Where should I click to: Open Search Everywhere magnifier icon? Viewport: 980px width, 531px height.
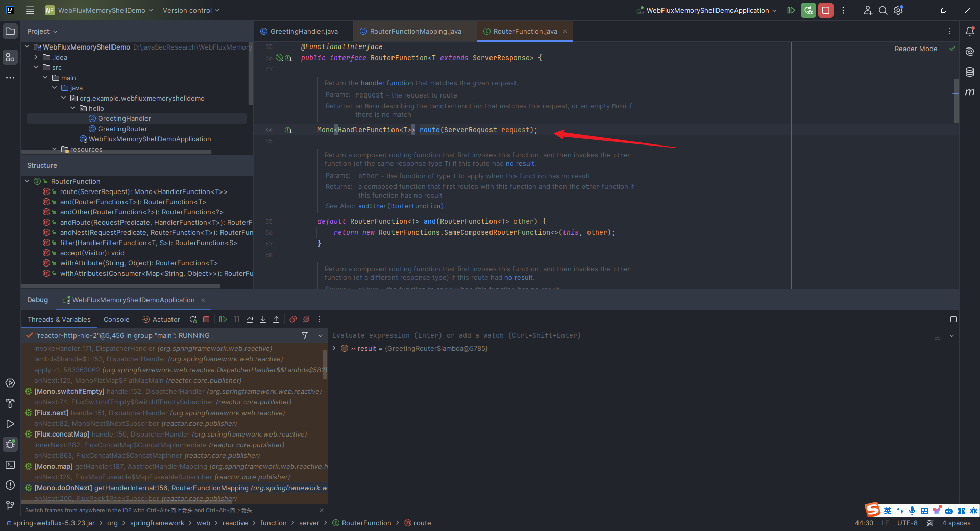tap(883, 10)
